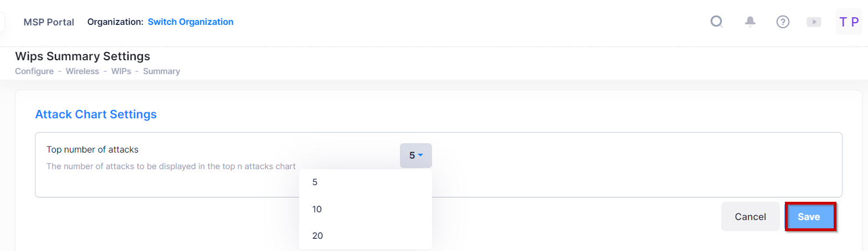The height and width of the screenshot is (251, 868).
Task: Click the Wips Summary Settings page title
Action: coord(83,56)
